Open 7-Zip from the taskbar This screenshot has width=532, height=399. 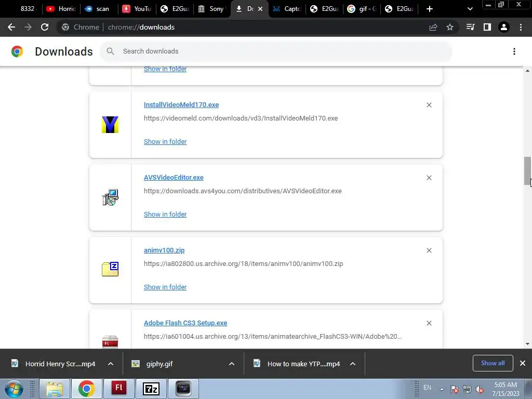pos(151,389)
